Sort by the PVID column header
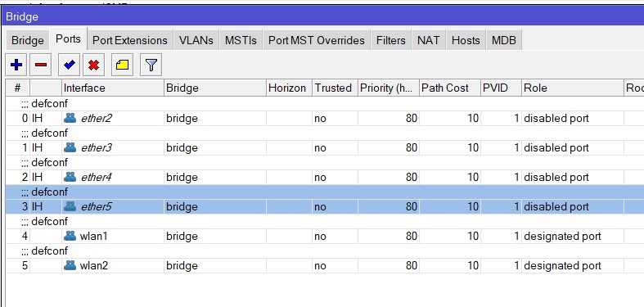The height and width of the screenshot is (307, 644). click(x=501, y=88)
